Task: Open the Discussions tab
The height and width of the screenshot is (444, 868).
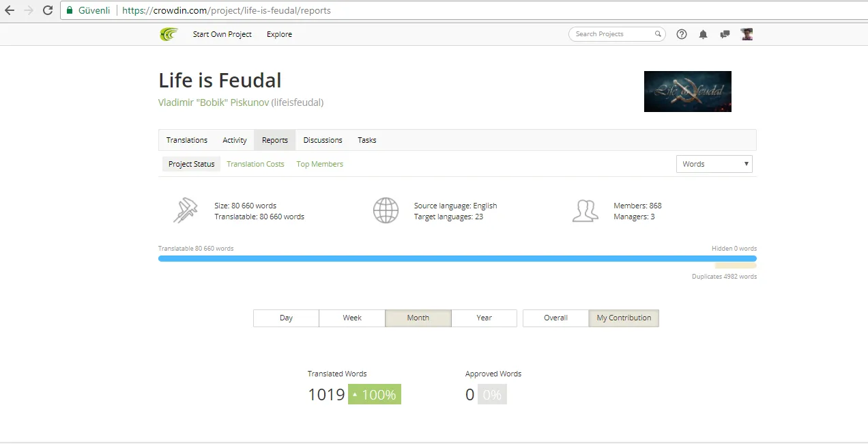Action: (x=323, y=140)
